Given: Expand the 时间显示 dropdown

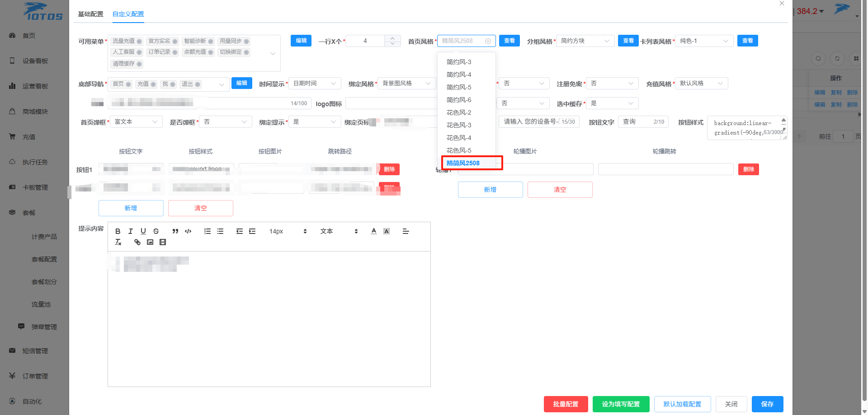Looking at the screenshot, I should click(315, 84).
